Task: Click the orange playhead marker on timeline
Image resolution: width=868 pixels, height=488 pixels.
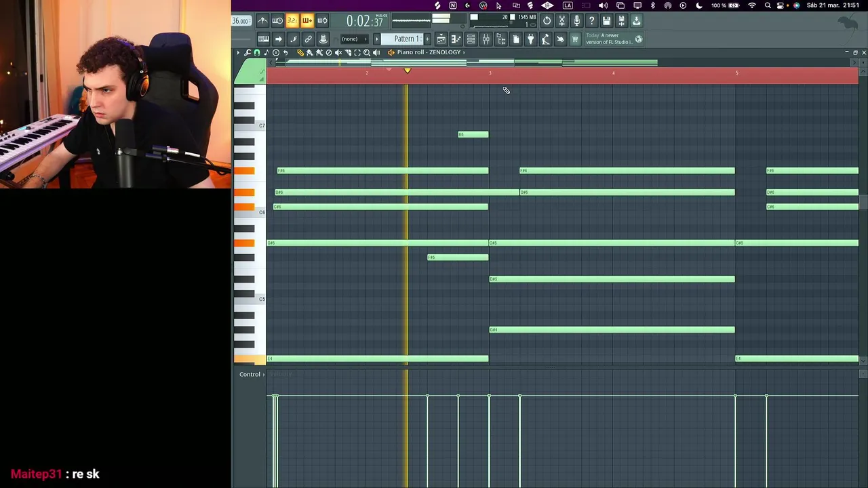Action: coord(407,70)
